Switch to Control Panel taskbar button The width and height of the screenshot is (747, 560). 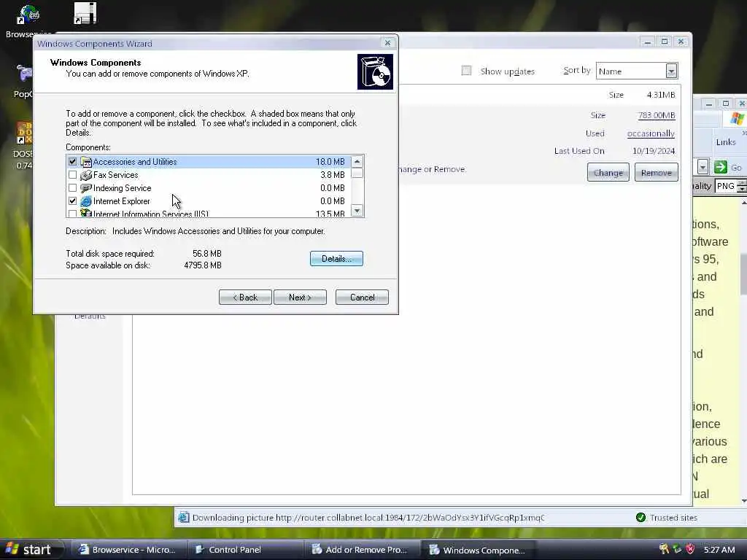[245, 550]
